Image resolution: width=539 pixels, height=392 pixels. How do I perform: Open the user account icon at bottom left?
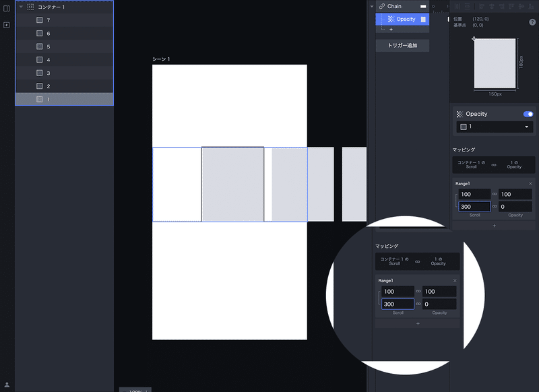pyautogui.click(x=7, y=385)
